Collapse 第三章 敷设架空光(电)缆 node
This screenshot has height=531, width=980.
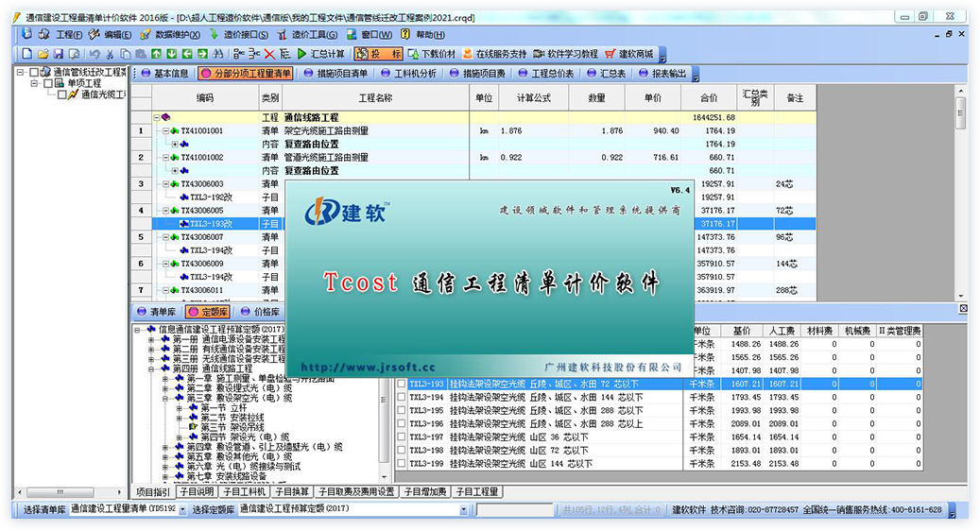click(x=165, y=398)
